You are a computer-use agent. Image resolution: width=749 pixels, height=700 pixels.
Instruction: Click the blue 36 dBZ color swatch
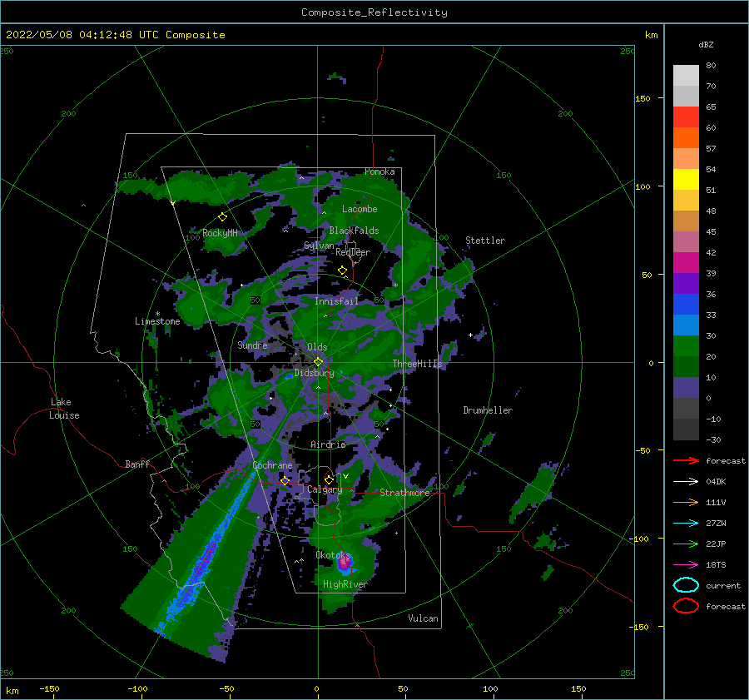point(686,304)
